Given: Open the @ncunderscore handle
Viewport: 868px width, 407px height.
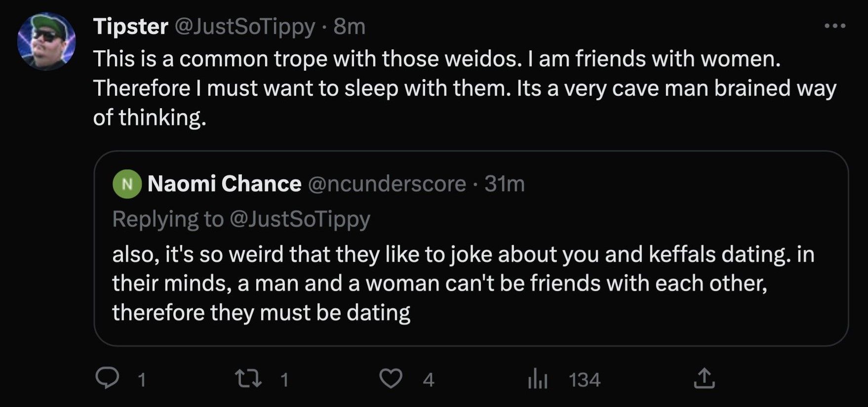Looking at the screenshot, I should (387, 184).
